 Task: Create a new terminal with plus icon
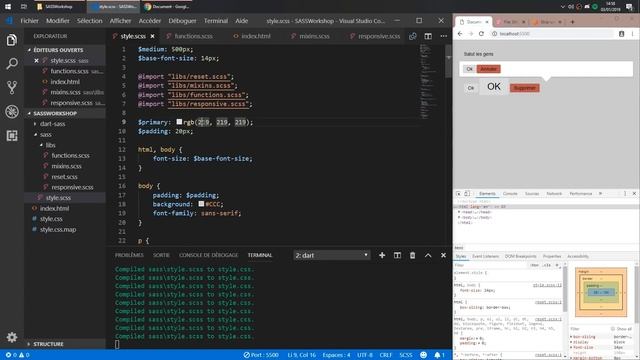coord(382,255)
